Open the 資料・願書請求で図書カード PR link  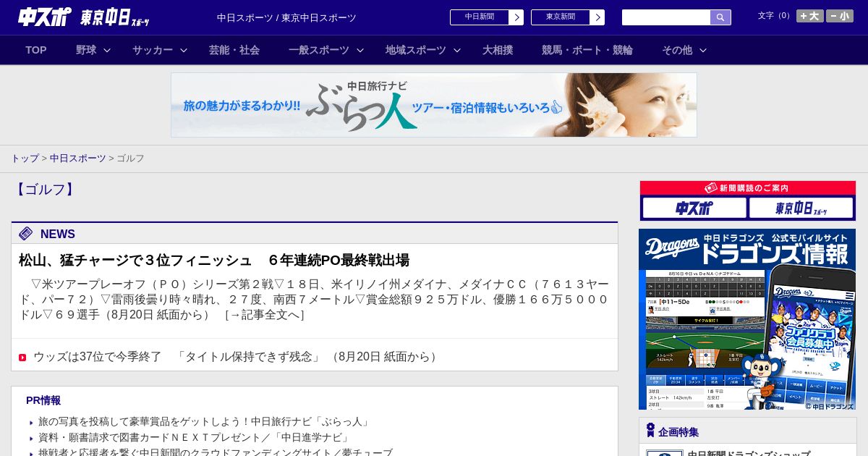tap(195, 438)
